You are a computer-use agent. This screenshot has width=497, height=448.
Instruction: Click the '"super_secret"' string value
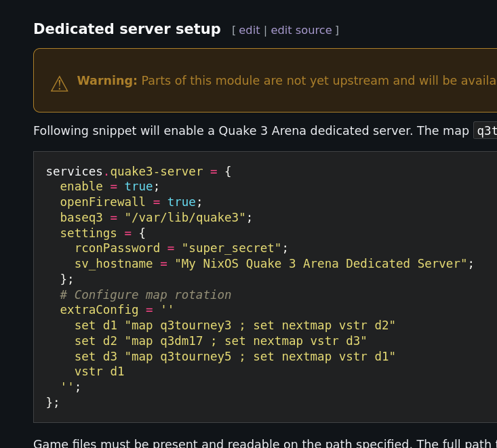click(232, 248)
